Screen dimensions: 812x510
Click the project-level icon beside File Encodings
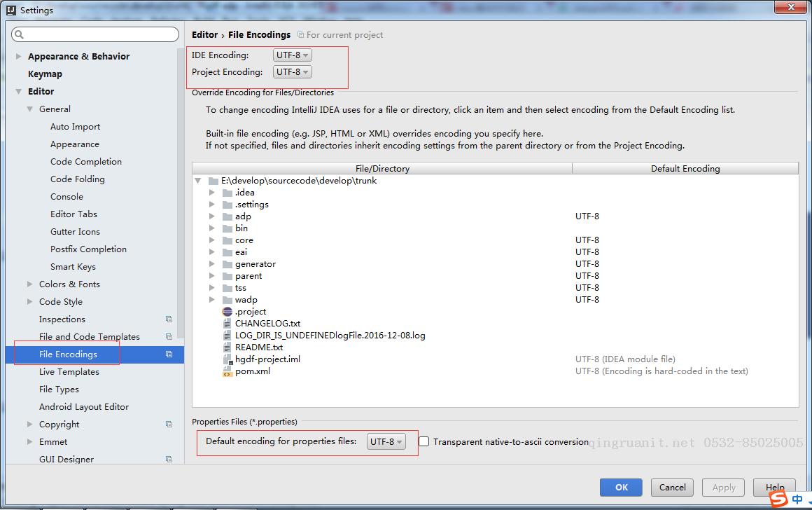[169, 354]
